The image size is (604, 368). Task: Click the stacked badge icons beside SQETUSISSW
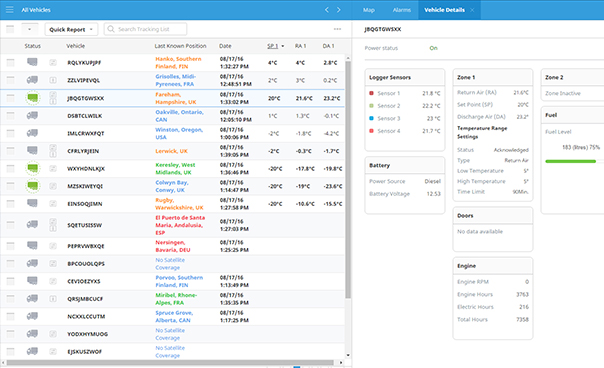pos(53,225)
